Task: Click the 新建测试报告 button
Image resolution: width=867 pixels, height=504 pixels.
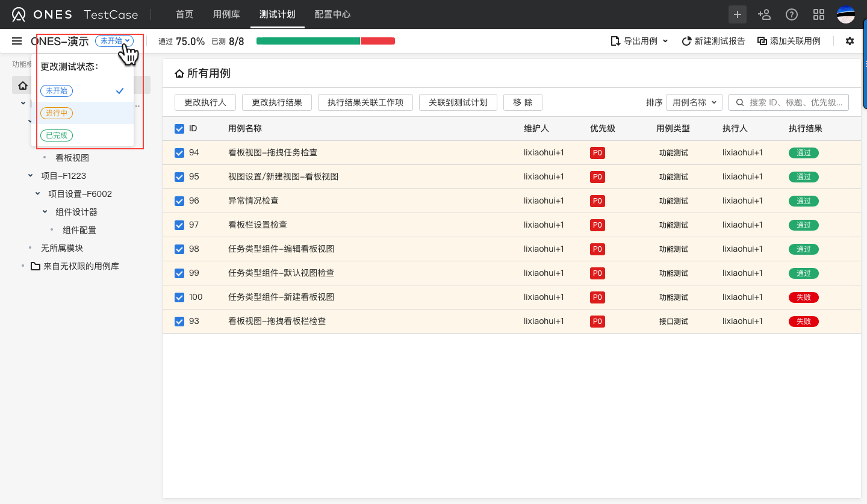Action: click(x=713, y=41)
